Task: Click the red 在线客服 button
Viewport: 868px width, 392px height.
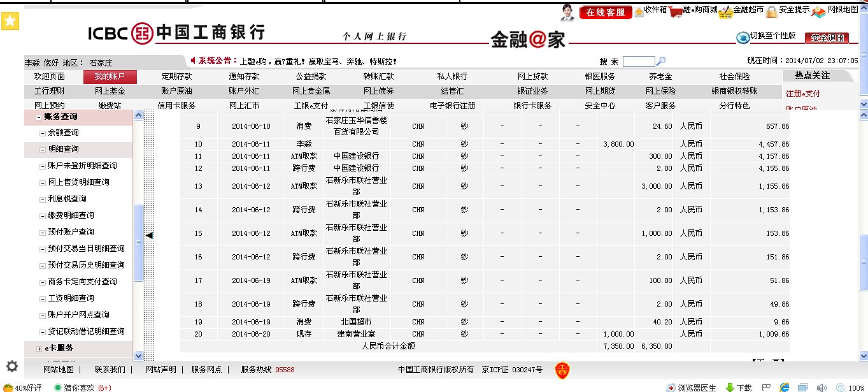Action: tap(606, 13)
